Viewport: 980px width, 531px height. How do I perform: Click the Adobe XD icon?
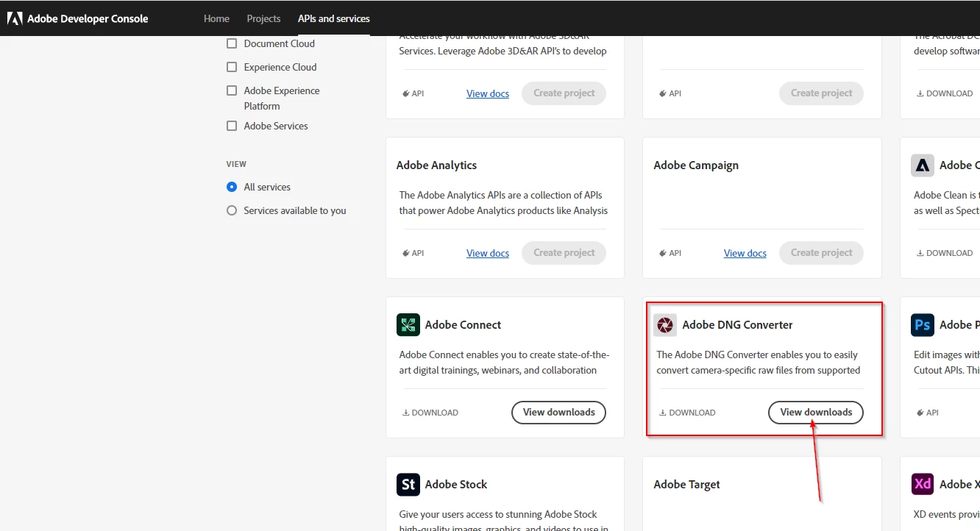pos(922,484)
